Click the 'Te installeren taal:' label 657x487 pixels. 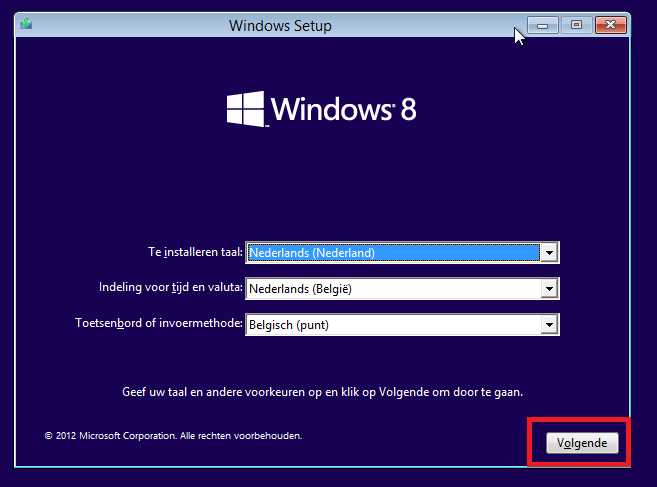tap(195, 252)
